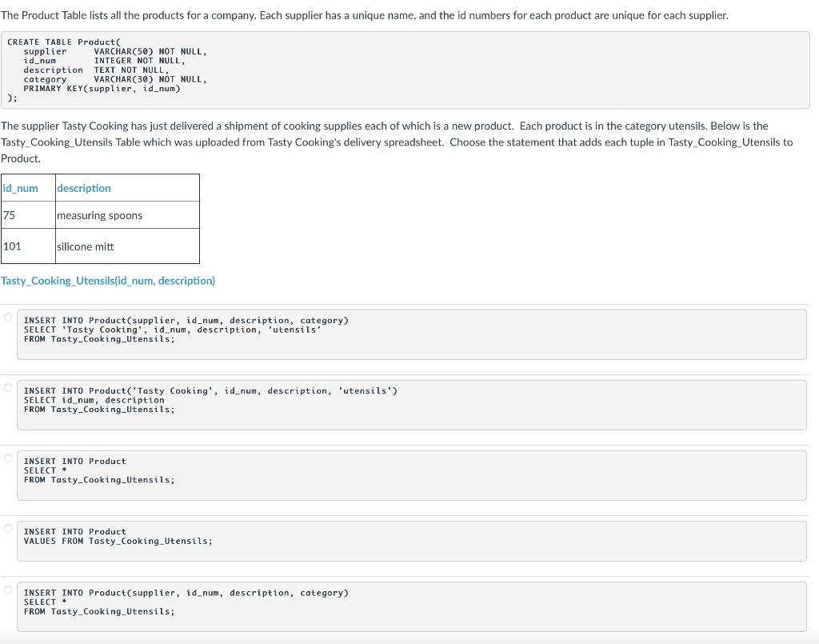
Task: Click the id_num column header
Action: (19, 188)
